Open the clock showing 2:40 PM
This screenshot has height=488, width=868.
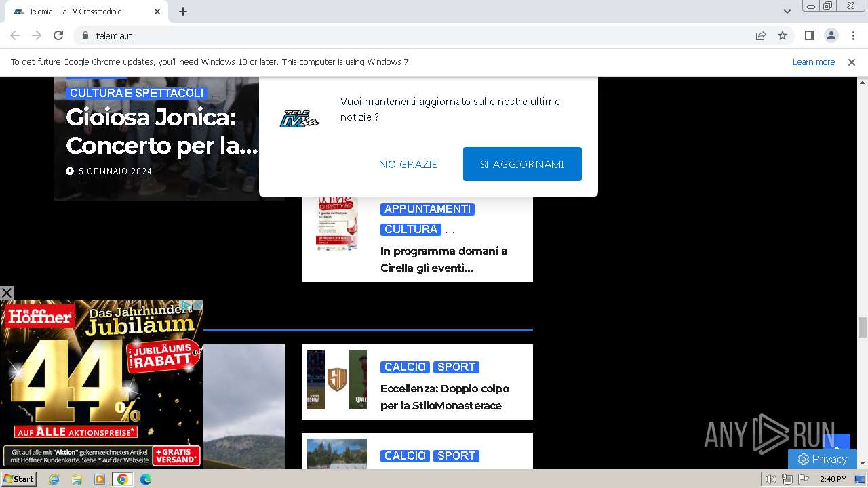tap(833, 479)
